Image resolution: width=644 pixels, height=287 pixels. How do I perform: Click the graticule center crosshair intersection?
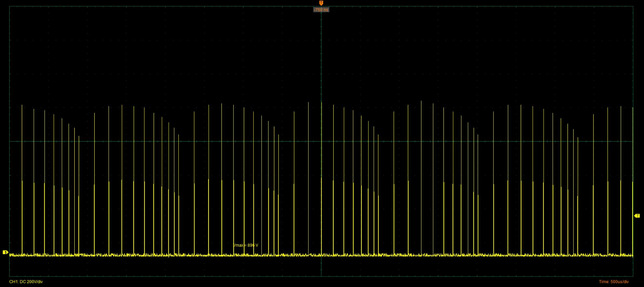[x=321, y=141]
